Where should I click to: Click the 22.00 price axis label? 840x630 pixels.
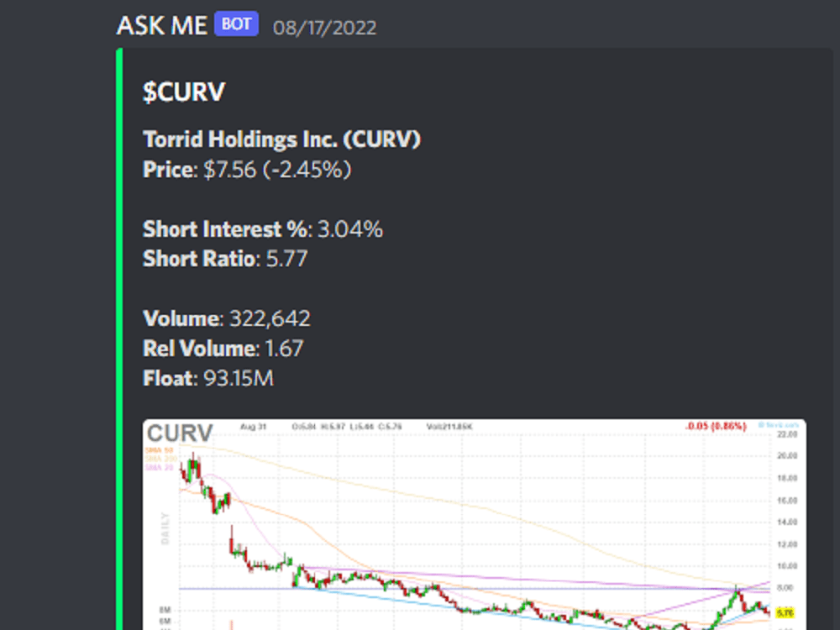[787, 434]
